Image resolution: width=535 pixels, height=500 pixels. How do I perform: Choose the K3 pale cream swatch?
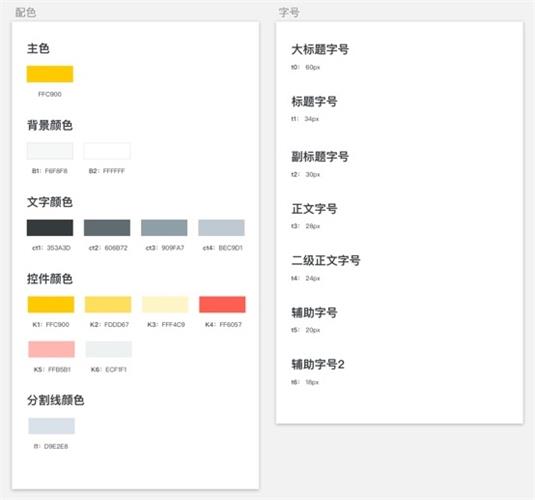pos(165,304)
